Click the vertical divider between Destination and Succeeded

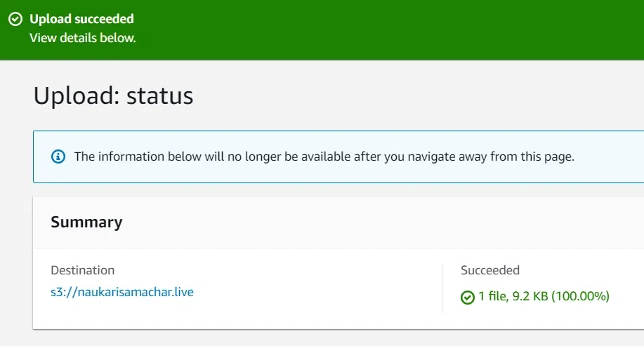coord(443,288)
